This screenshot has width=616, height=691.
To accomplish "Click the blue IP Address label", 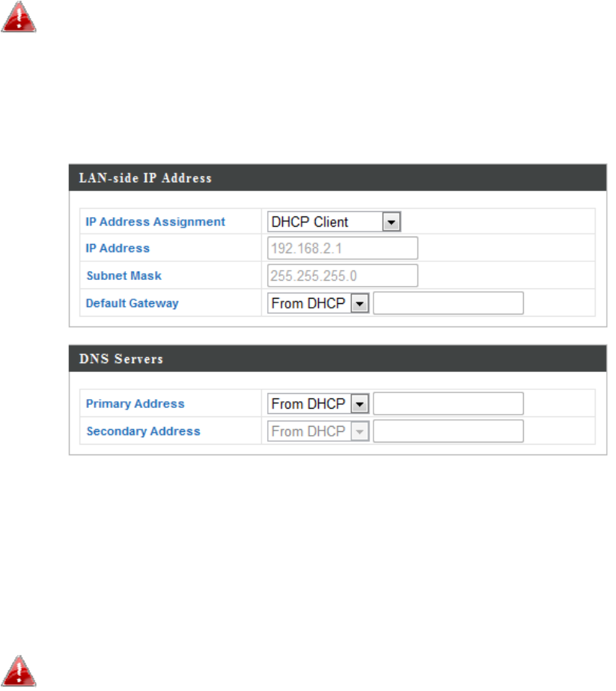I will pyautogui.click(x=118, y=249).
